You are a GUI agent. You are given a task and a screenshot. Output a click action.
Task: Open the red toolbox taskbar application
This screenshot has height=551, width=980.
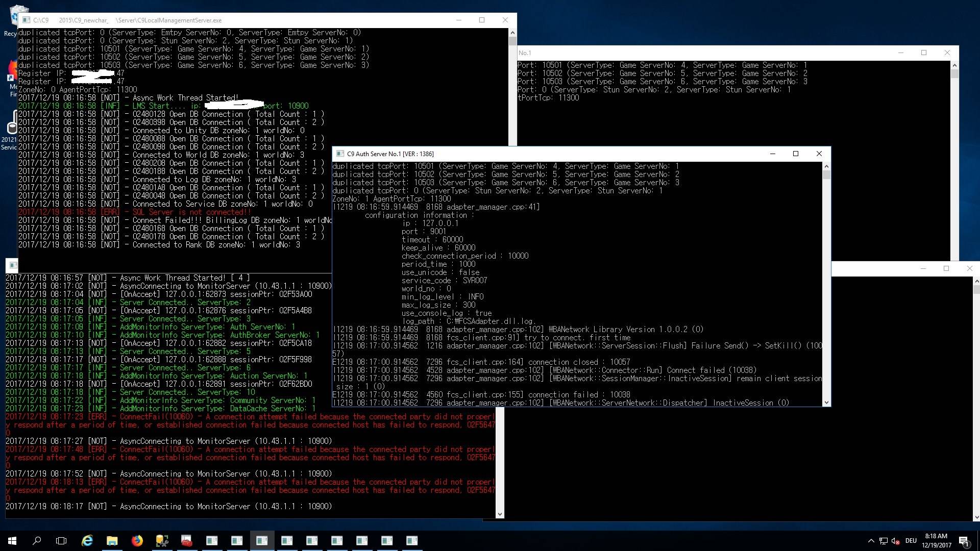[187, 541]
